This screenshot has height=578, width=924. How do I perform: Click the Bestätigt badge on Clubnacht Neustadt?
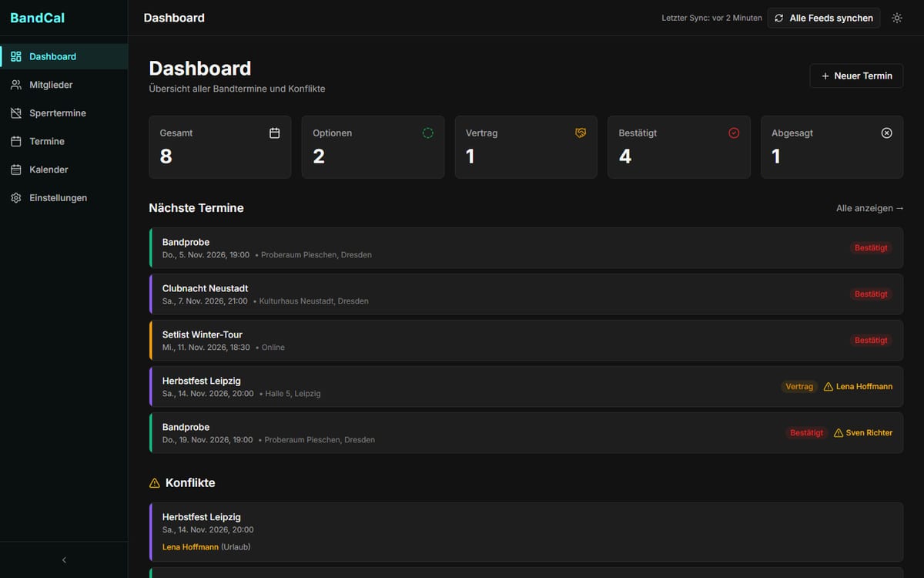coord(872,294)
